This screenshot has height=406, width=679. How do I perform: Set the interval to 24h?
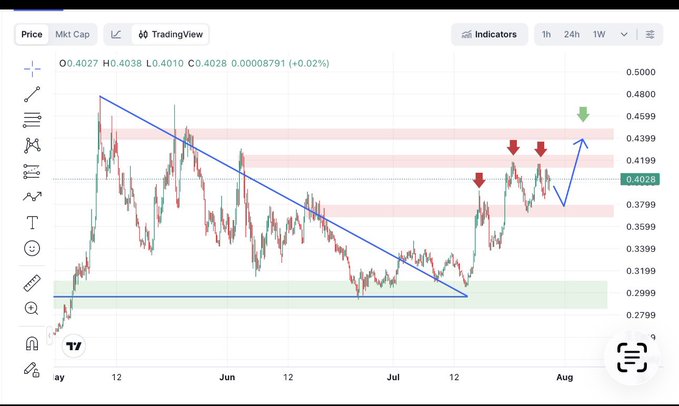572,34
